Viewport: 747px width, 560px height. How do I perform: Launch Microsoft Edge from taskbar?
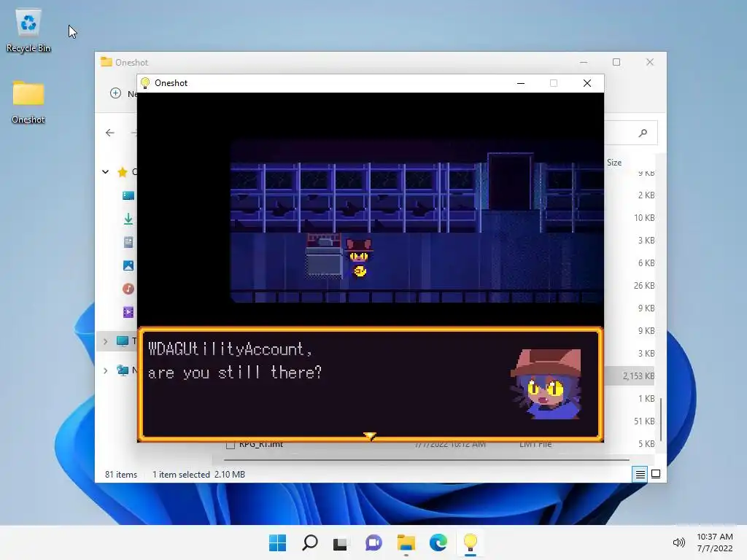(x=438, y=542)
